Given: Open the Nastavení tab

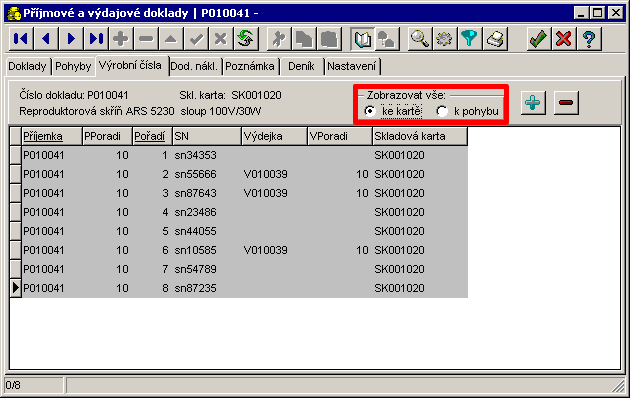Looking at the screenshot, I should (352, 66).
